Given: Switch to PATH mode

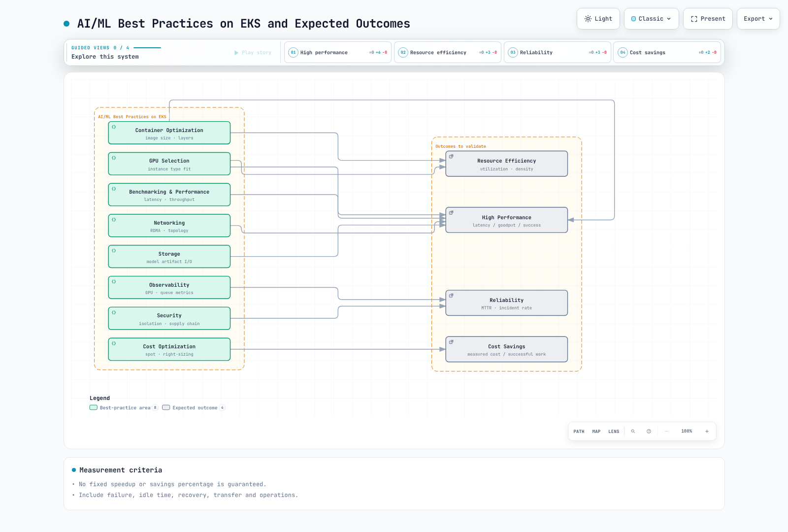Looking at the screenshot, I should (x=579, y=432).
